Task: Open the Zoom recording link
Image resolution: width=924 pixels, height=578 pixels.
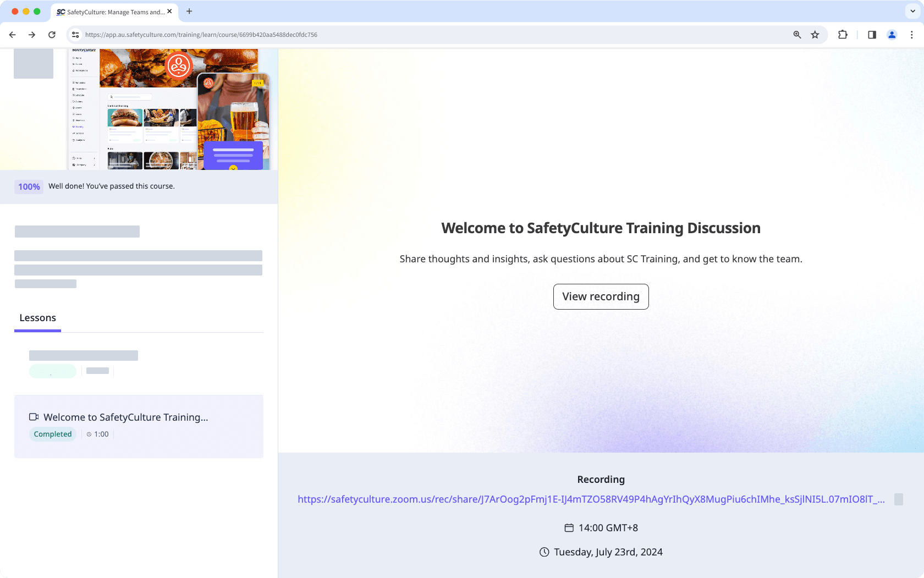Action: (x=591, y=500)
